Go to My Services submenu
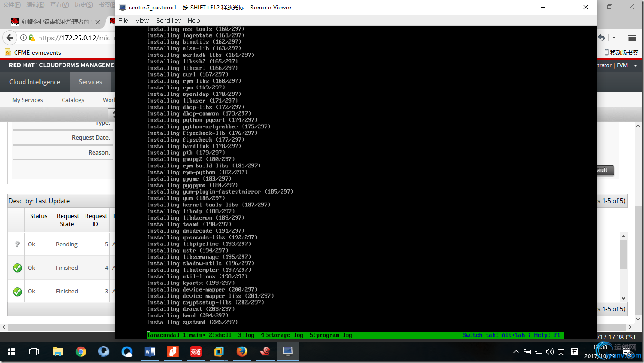 click(27, 100)
